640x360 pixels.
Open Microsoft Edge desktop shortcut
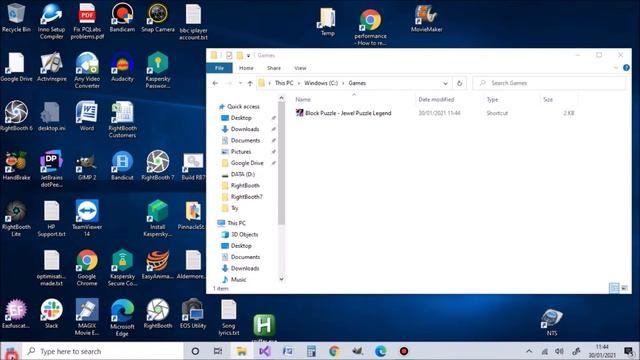tap(122, 318)
